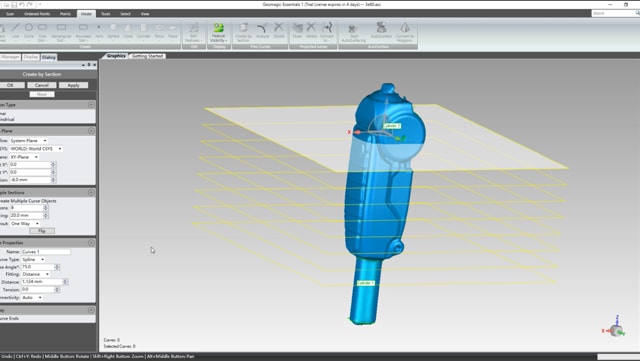Select the Rectangular Slot tool
Image resolution: width=640 pixels, height=361 pixels.
[61, 31]
